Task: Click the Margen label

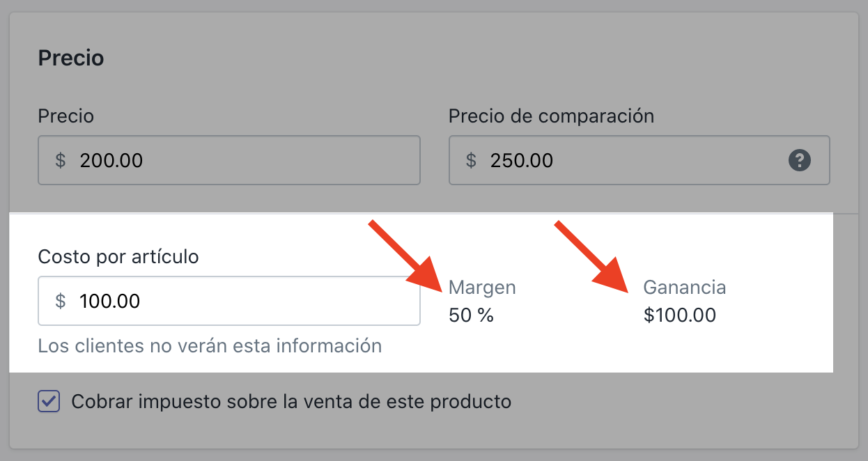Action: point(482,287)
